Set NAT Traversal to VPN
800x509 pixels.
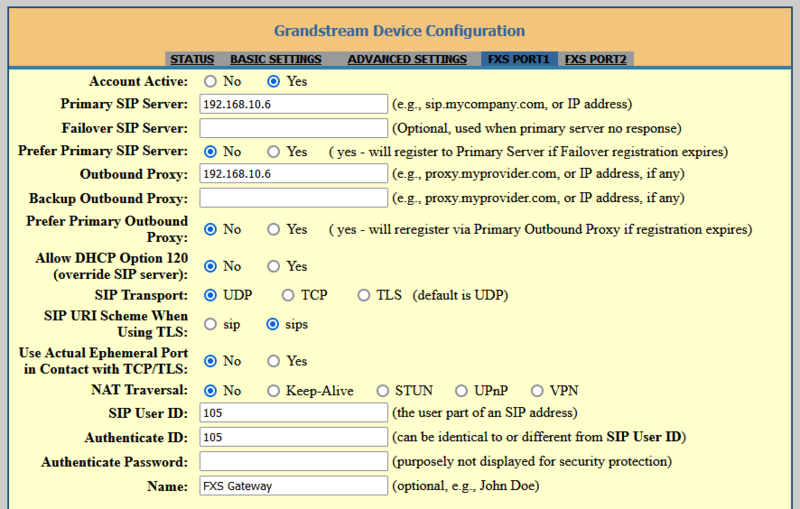tap(537, 391)
